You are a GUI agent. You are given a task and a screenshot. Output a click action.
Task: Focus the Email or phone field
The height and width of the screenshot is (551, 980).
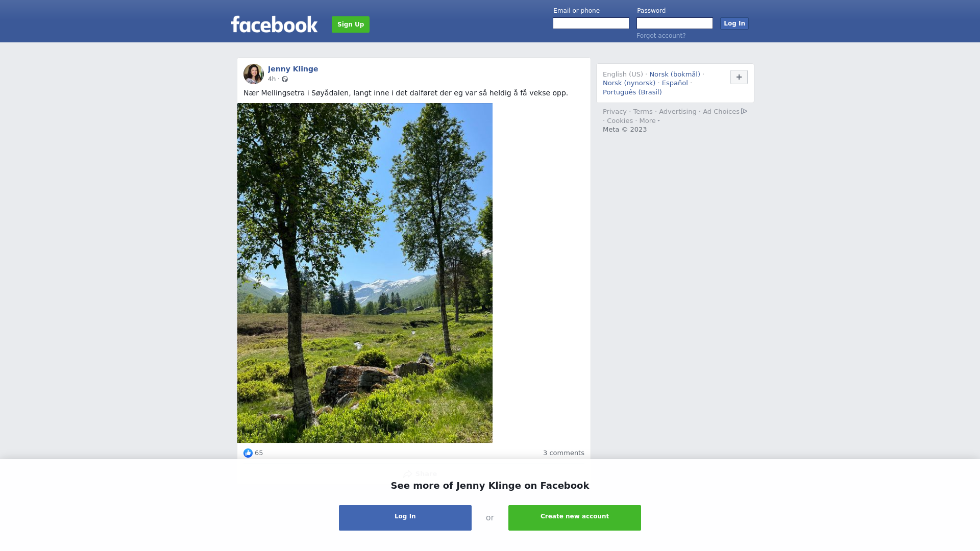(591, 23)
